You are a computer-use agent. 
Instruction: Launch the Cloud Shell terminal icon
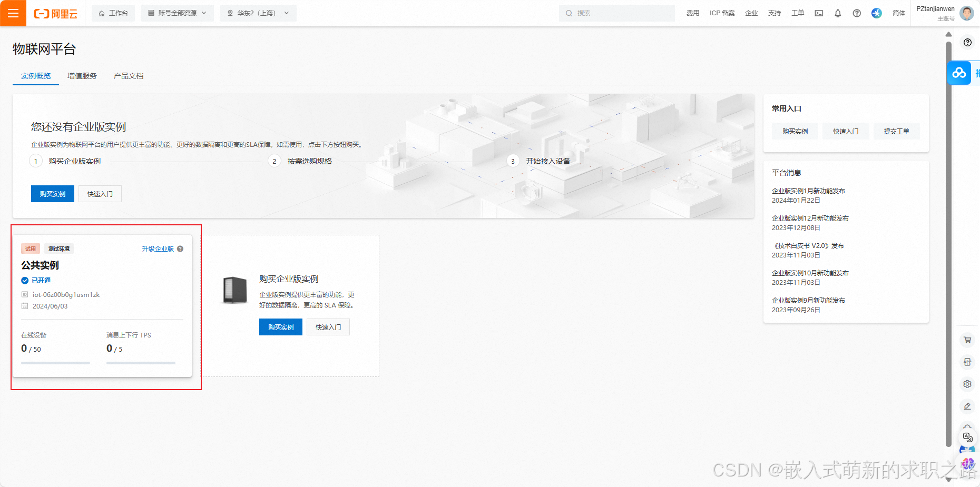[819, 13]
